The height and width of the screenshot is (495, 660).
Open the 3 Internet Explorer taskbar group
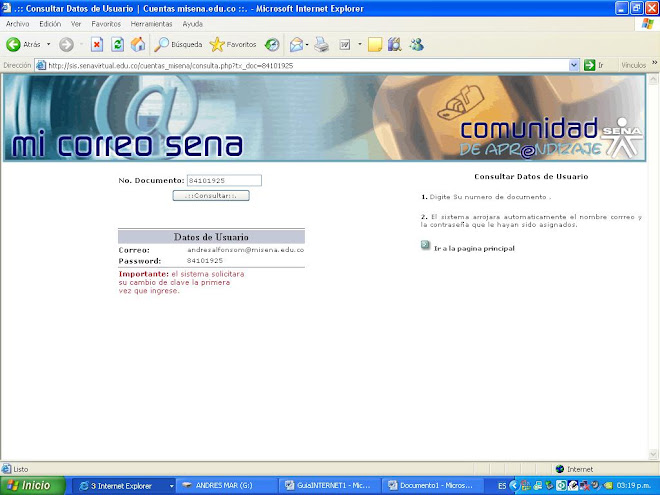click(126, 486)
